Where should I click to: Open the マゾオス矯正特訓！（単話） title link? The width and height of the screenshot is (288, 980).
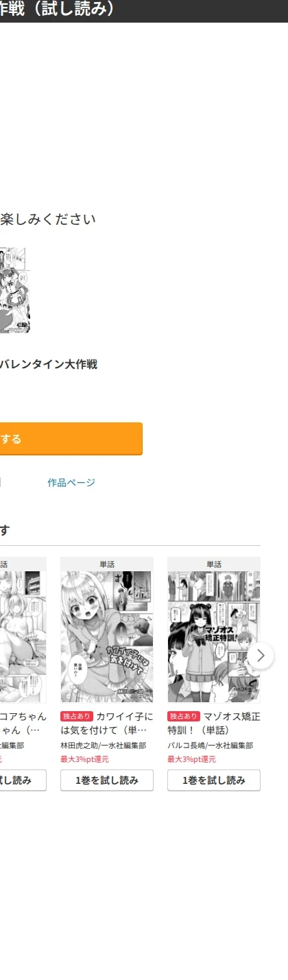click(214, 723)
